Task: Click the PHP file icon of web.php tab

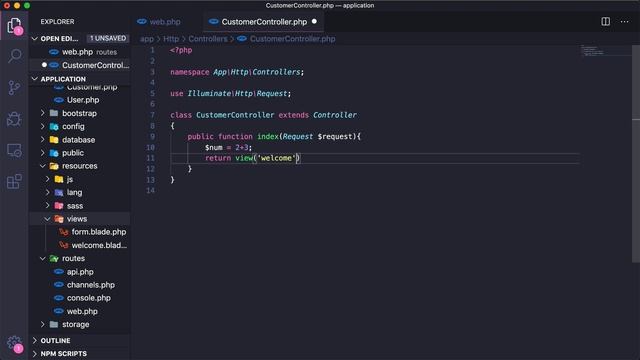Action: click(x=142, y=22)
